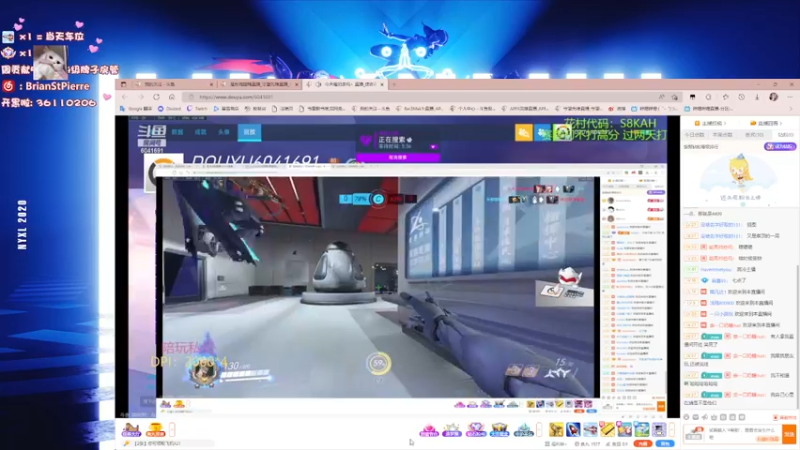Go back with the browser back arrow
Image resolution: width=800 pixels, height=450 pixels.
[125, 97]
